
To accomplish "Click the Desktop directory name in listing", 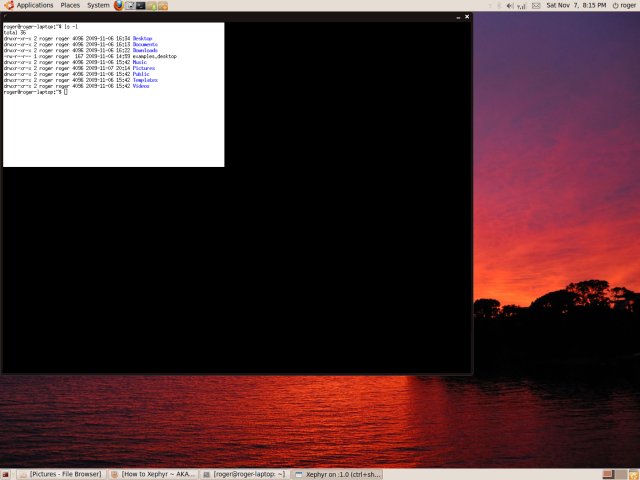I will pos(142,38).
